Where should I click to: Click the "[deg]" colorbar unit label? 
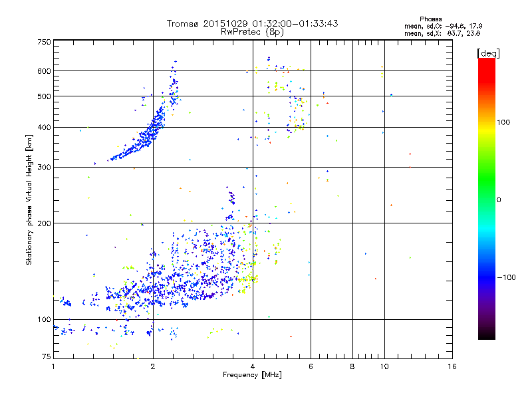click(488, 53)
